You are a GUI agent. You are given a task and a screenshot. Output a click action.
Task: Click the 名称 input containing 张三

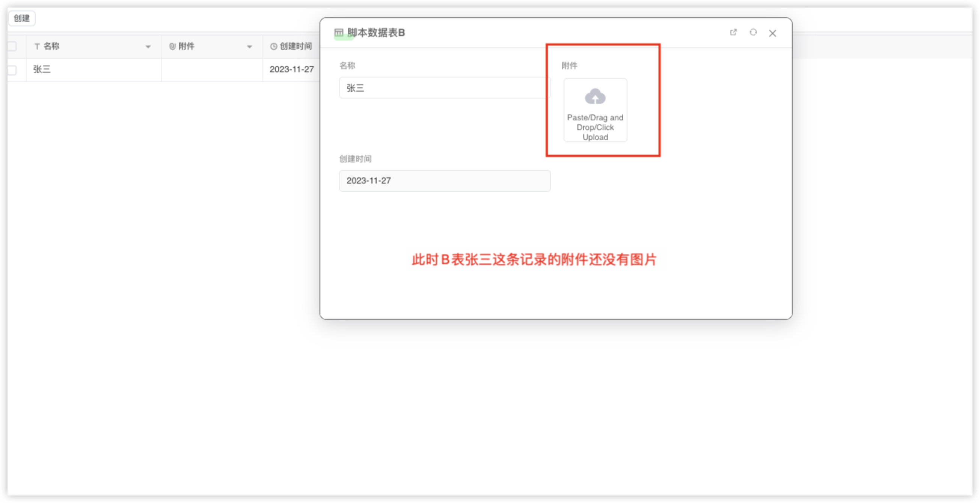[443, 88]
